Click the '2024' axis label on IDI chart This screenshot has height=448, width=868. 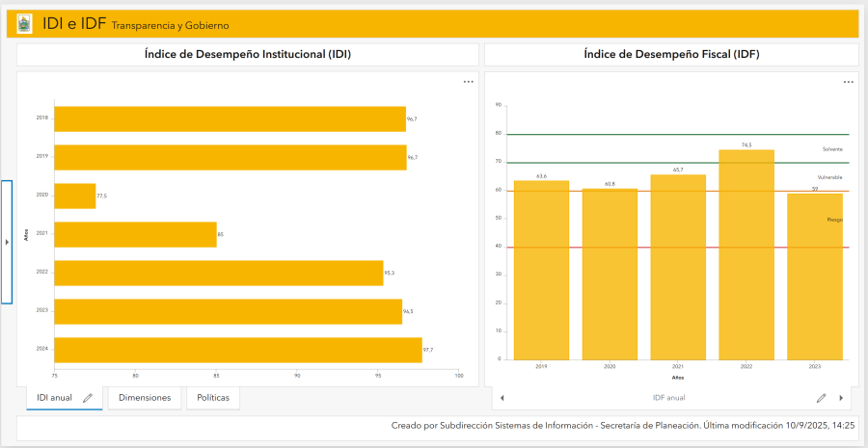click(42, 349)
